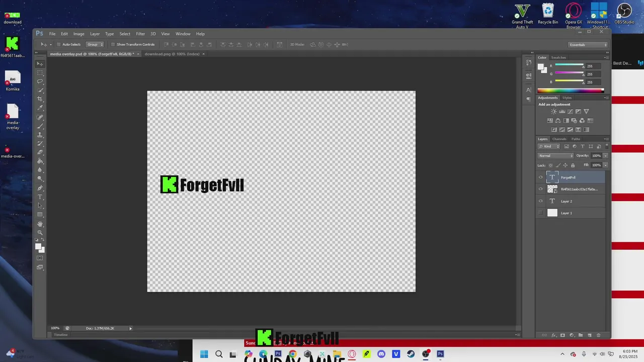Select the Paint Bucket tool
The width and height of the screenshot is (644, 362).
pyautogui.click(x=40, y=161)
